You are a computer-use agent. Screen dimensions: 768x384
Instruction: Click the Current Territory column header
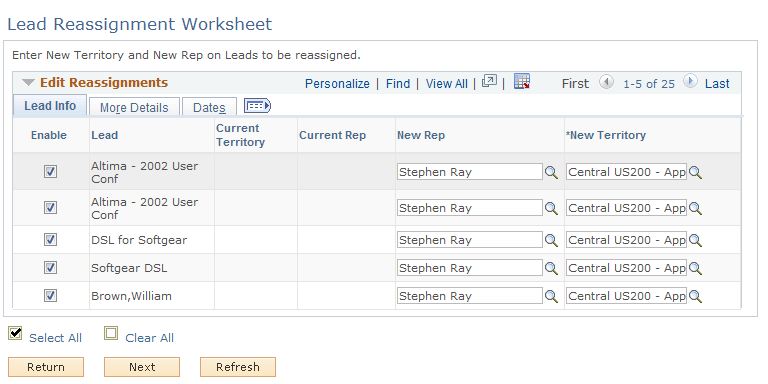(x=240, y=135)
